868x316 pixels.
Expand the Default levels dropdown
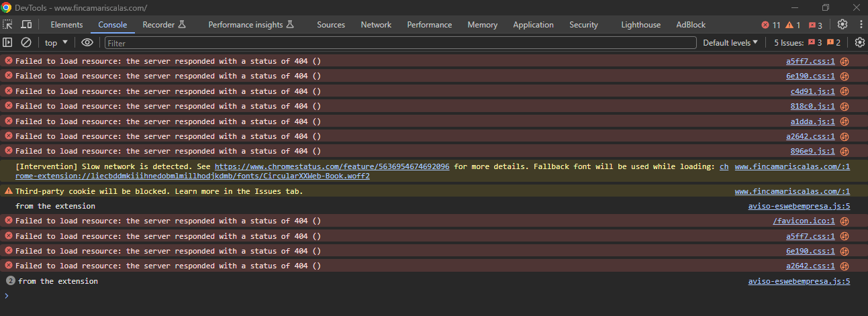coord(730,42)
